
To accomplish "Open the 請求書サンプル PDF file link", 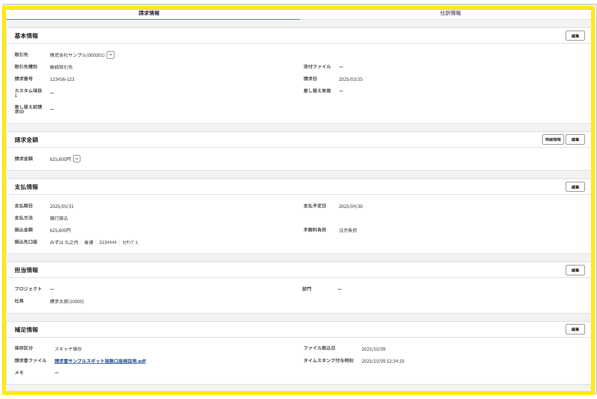I will [100, 361].
